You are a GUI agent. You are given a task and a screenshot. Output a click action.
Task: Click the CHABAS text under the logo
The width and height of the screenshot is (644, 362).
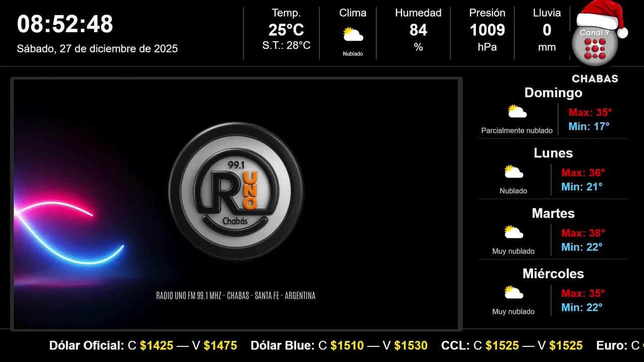point(595,78)
